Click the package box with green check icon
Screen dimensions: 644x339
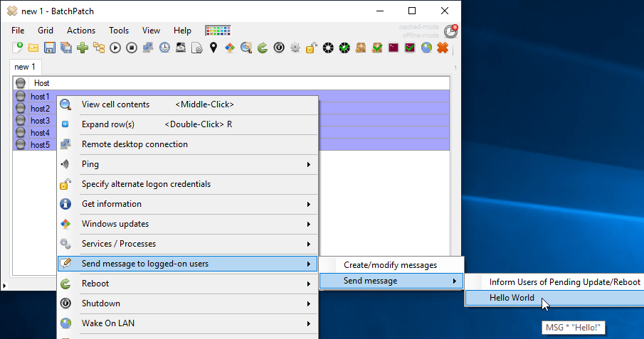[x=377, y=48]
